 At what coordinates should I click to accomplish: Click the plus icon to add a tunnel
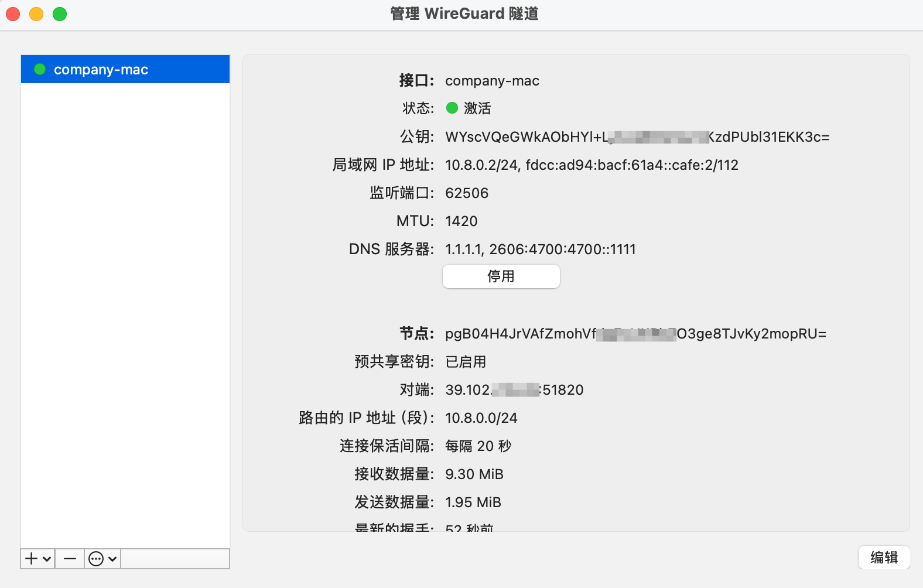[x=32, y=559]
